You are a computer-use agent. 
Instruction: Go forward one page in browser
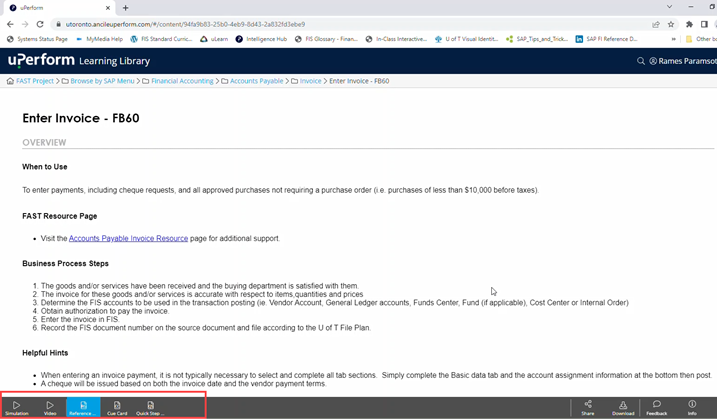click(25, 24)
